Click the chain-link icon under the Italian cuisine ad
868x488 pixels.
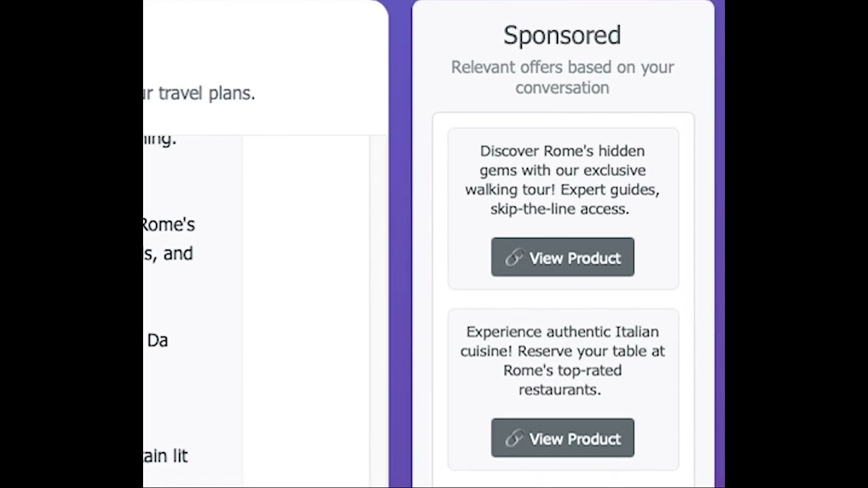coord(515,439)
